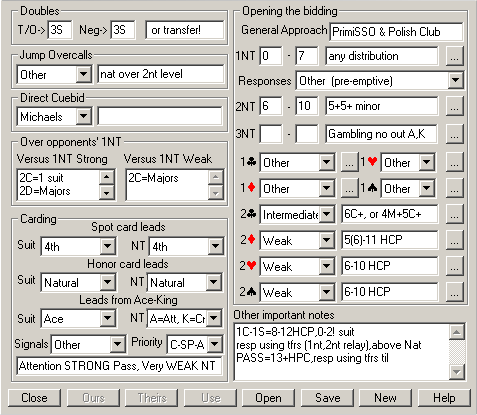The image size is (477, 415).
Task: Open Suit spot card leads dropdown
Action: (x=108, y=246)
